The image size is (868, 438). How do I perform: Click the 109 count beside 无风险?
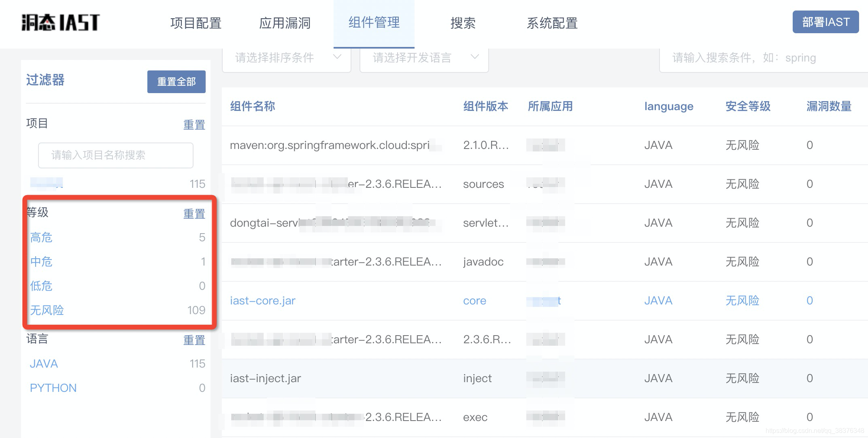click(196, 310)
